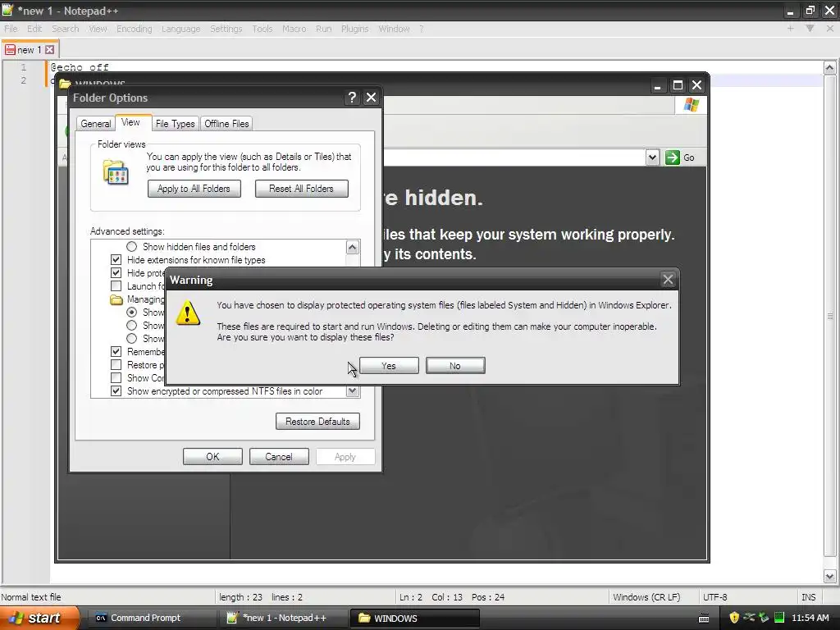Select first Show radio under Managing pairs
Viewport: 840px width, 630px height.
point(132,313)
